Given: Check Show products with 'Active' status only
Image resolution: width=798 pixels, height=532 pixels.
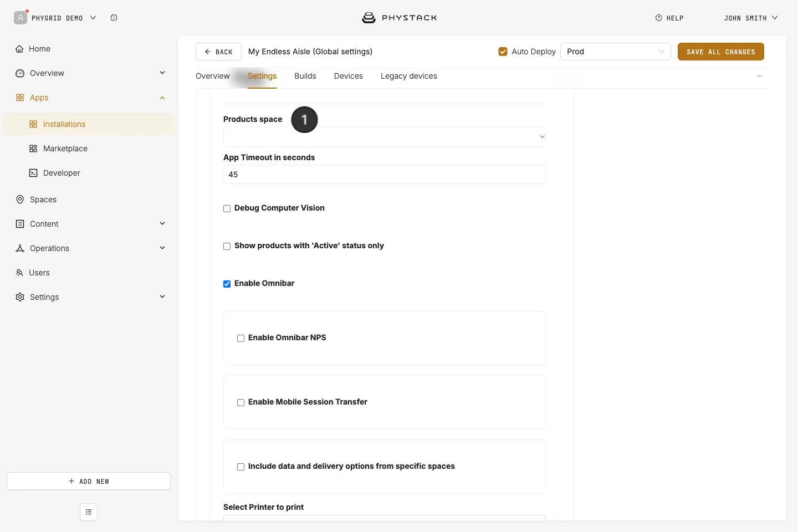Looking at the screenshot, I should click(x=227, y=246).
